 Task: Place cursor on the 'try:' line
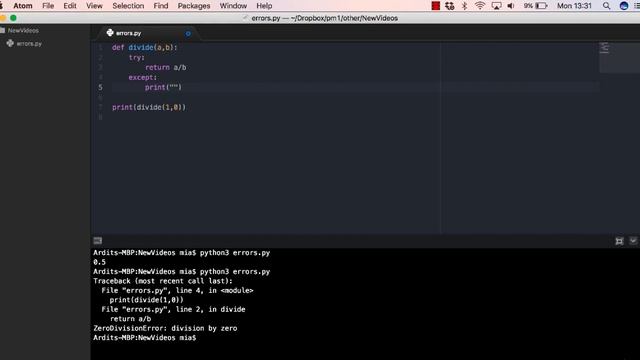136,58
